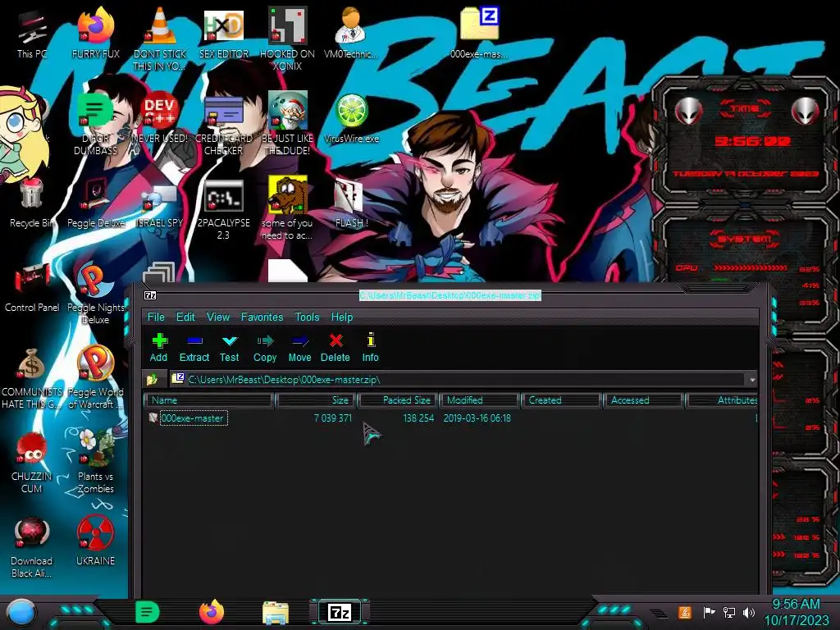Sort by Packed Size column header

tap(398, 400)
